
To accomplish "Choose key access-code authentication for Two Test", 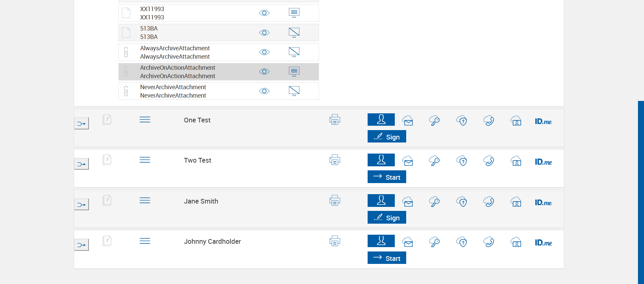I will (x=434, y=161).
